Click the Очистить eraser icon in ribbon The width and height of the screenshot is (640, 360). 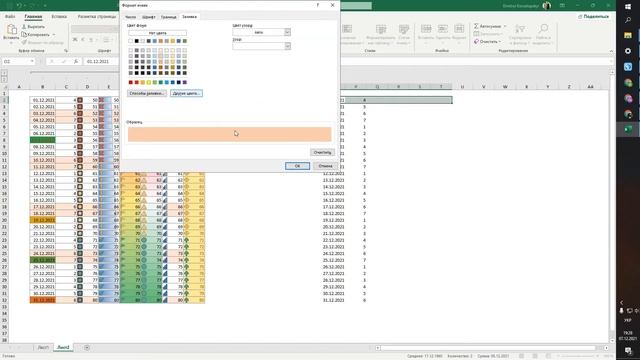(476, 42)
